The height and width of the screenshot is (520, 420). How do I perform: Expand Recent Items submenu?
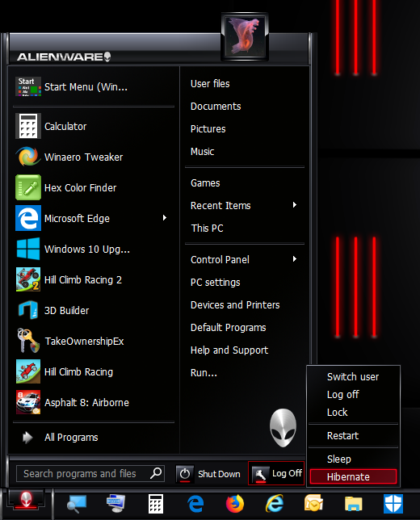(294, 205)
